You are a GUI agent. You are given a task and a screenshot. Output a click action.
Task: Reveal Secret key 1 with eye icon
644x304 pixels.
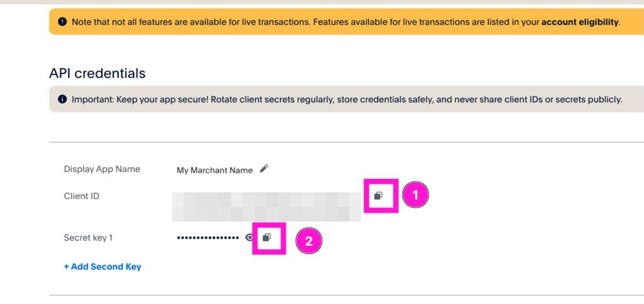[x=250, y=238]
